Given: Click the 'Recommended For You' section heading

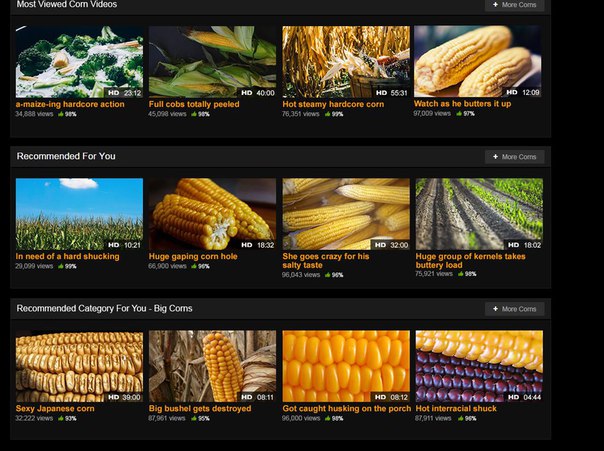Looking at the screenshot, I should (66, 156).
